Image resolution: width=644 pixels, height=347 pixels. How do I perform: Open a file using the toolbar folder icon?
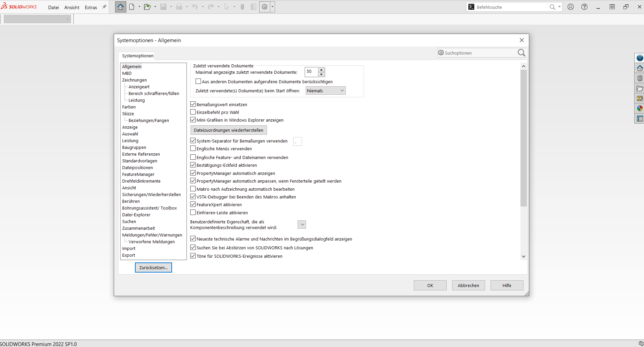(147, 7)
